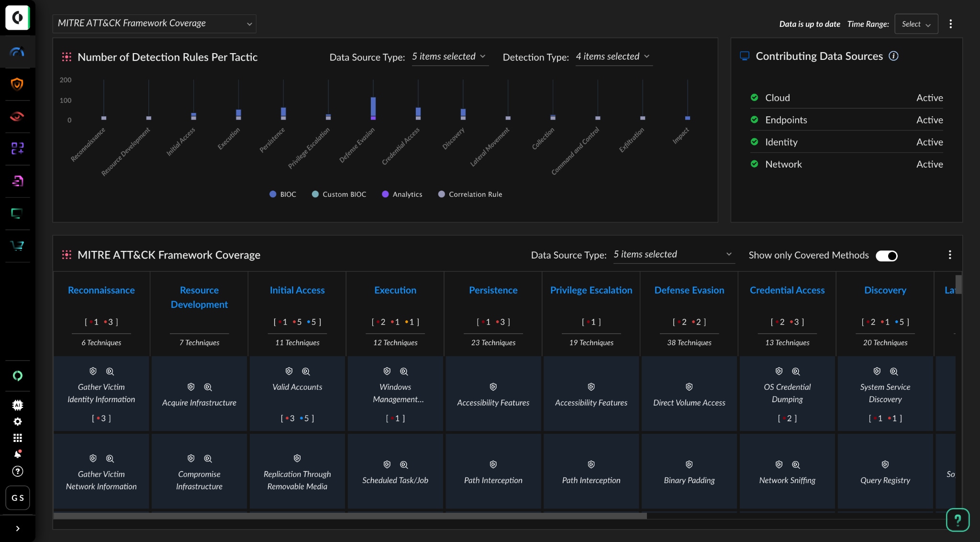The height and width of the screenshot is (542, 980).
Task: Click shield icon on Gather Victim Identity Information card
Action: [x=93, y=372]
